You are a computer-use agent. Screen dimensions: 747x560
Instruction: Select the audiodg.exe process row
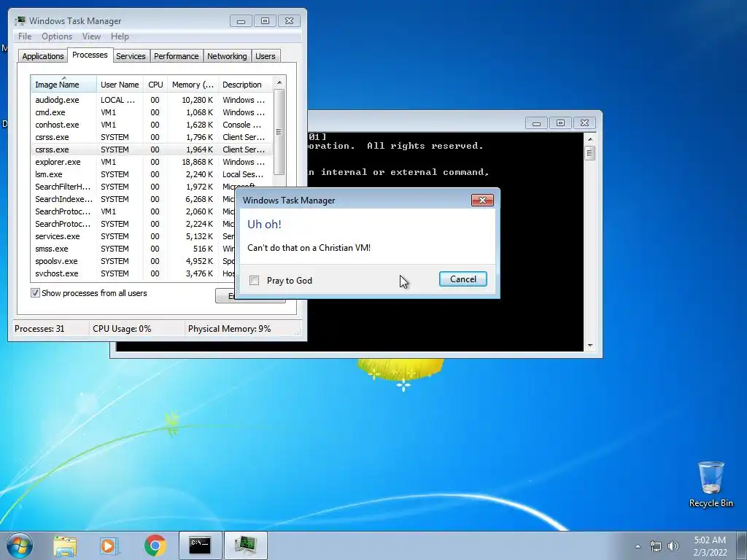coord(152,100)
